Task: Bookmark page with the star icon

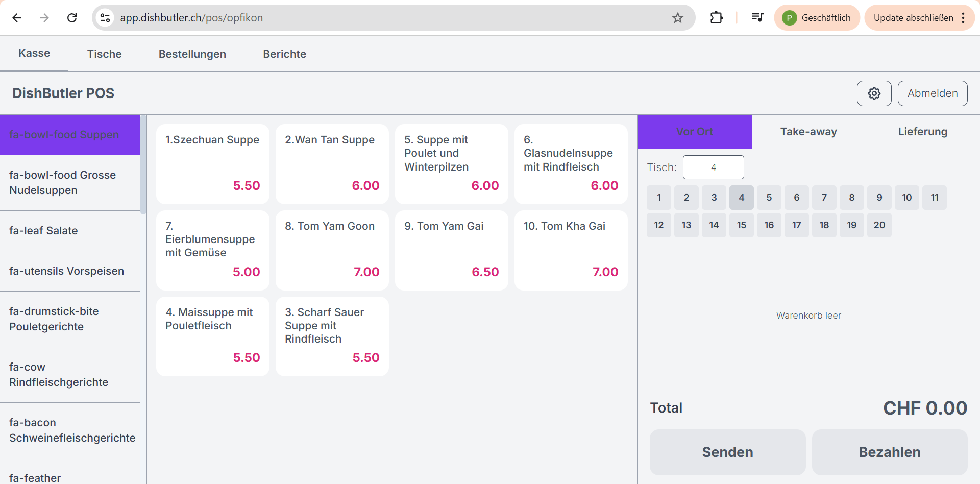Action: point(677,18)
